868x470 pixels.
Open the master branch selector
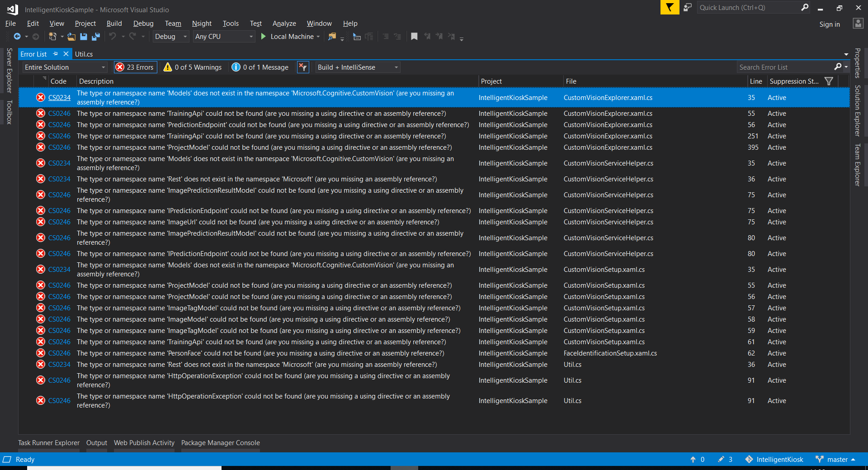click(835, 459)
